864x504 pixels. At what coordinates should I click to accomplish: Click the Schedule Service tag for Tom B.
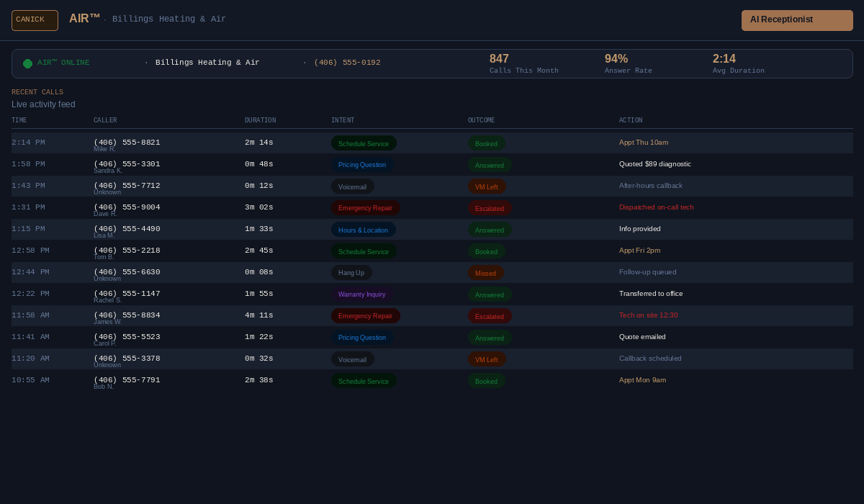(x=364, y=251)
